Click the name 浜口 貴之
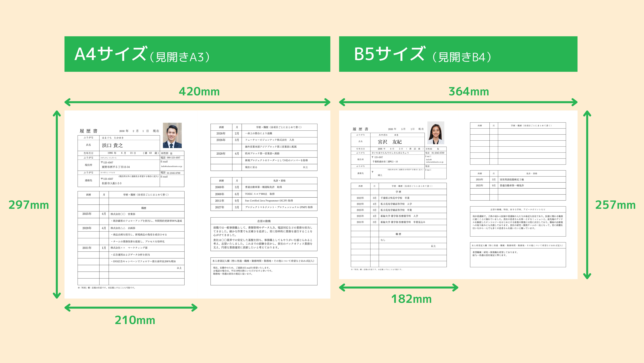This screenshot has width=644, height=363. click(112, 145)
